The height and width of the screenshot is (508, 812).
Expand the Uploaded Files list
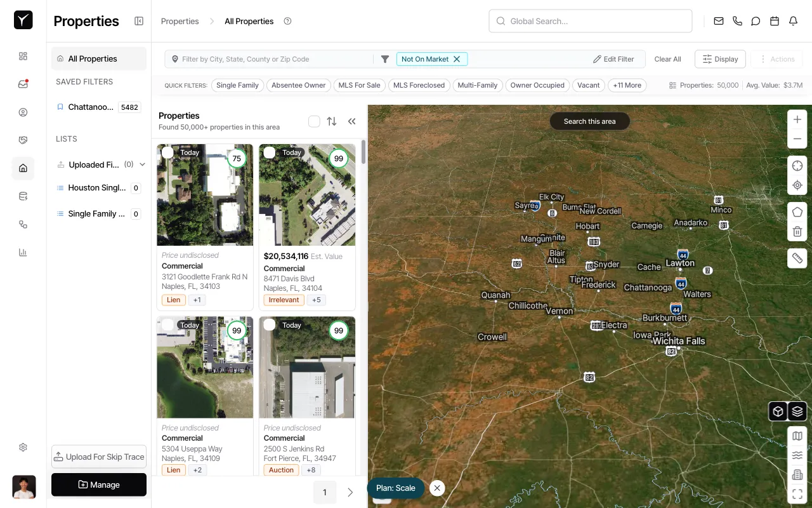142,164
